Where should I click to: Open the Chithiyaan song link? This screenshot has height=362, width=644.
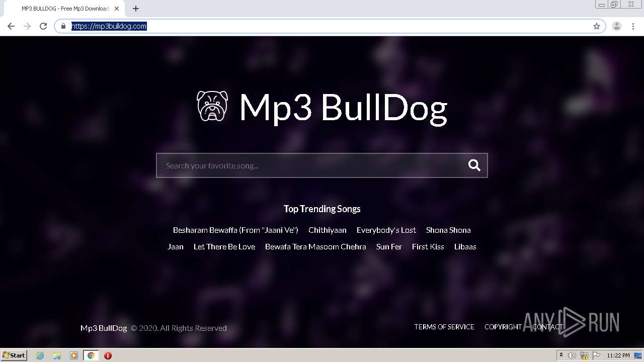point(328,230)
